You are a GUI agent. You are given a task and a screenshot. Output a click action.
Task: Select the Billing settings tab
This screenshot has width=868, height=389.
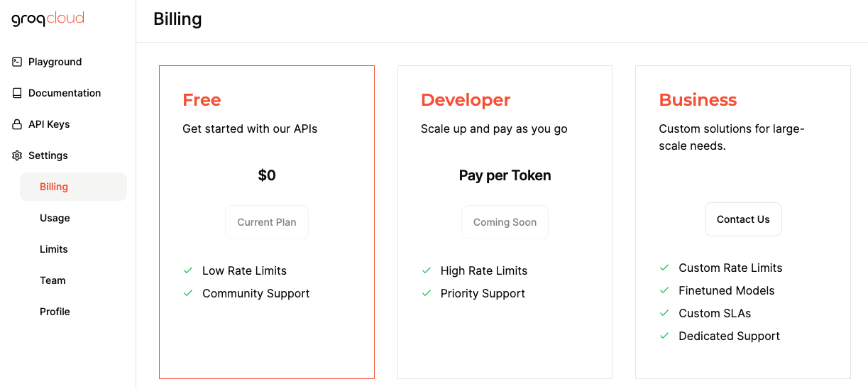[54, 187]
